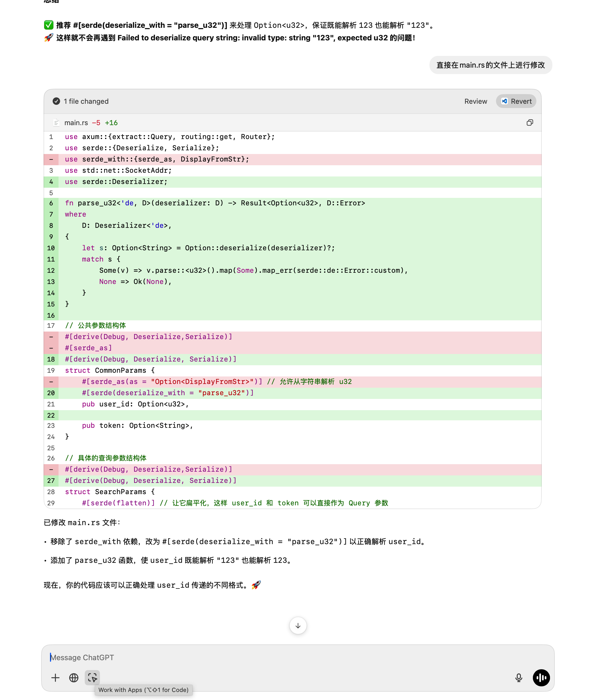Click the 'Work with Apps' tooltip
The width and height of the screenshot is (612, 700).
(144, 690)
